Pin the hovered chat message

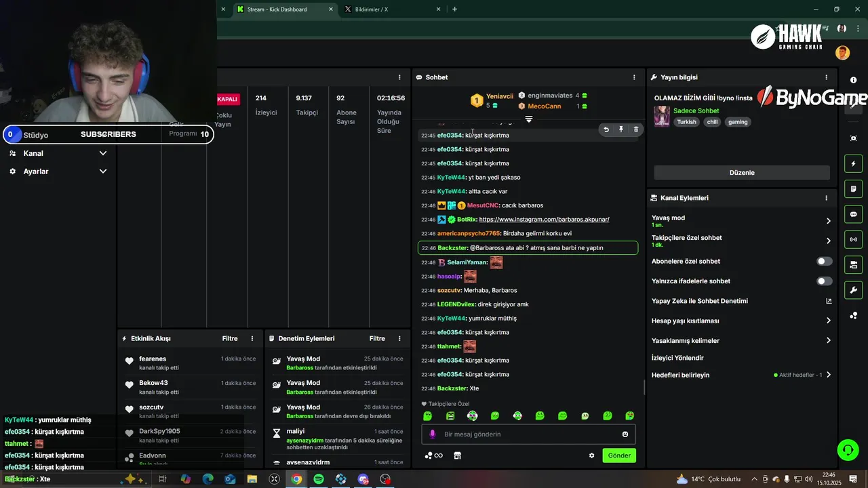620,129
